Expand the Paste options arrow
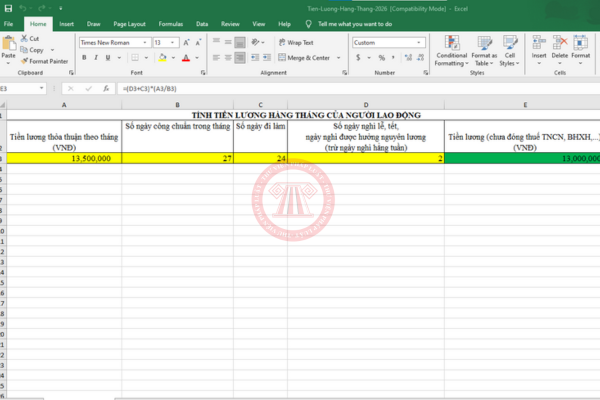This screenshot has height=400, width=600. 8,63
